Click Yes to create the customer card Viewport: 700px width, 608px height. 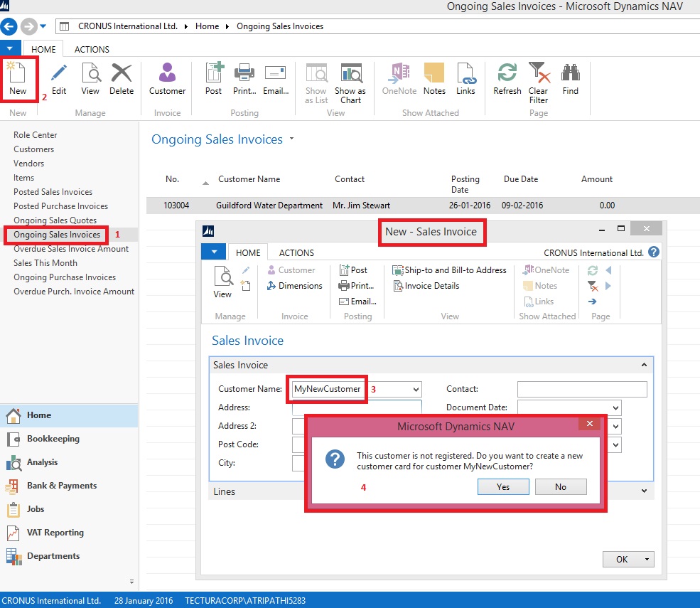pyautogui.click(x=503, y=487)
